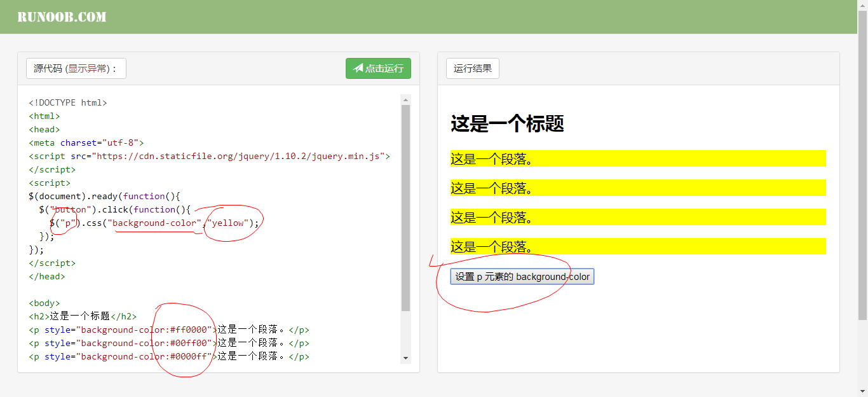Click the second yellow paragraph in result
868x397 pixels.
coord(638,188)
